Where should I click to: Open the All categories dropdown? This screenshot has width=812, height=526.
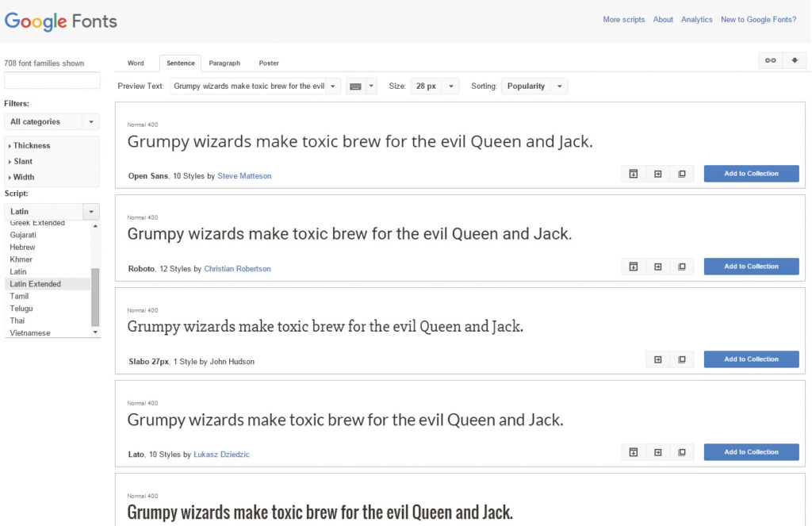point(52,122)
